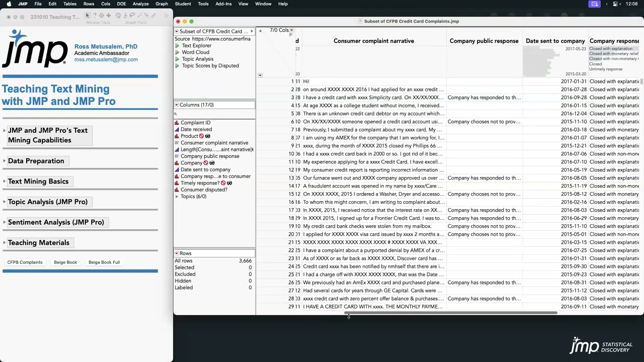Click the nominal icon beside Complaint ID
Viewport: 644px width, 362px height.
tap(177, 123)
